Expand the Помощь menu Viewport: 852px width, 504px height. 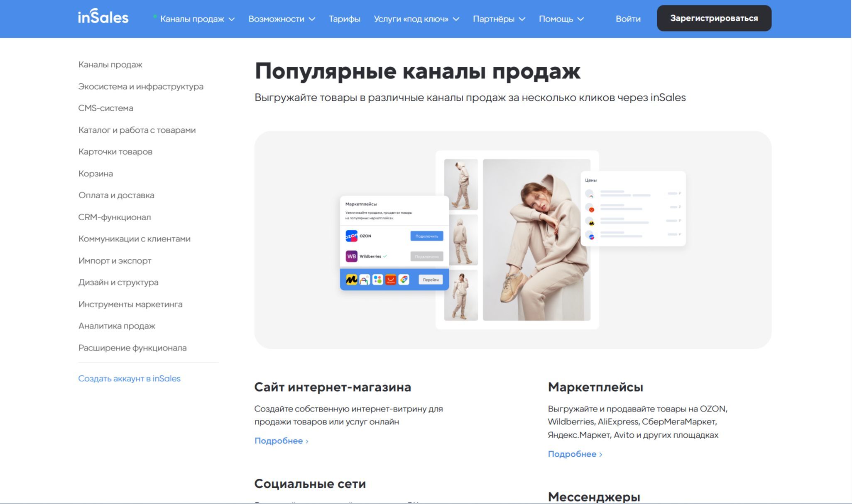pos(561,19)
